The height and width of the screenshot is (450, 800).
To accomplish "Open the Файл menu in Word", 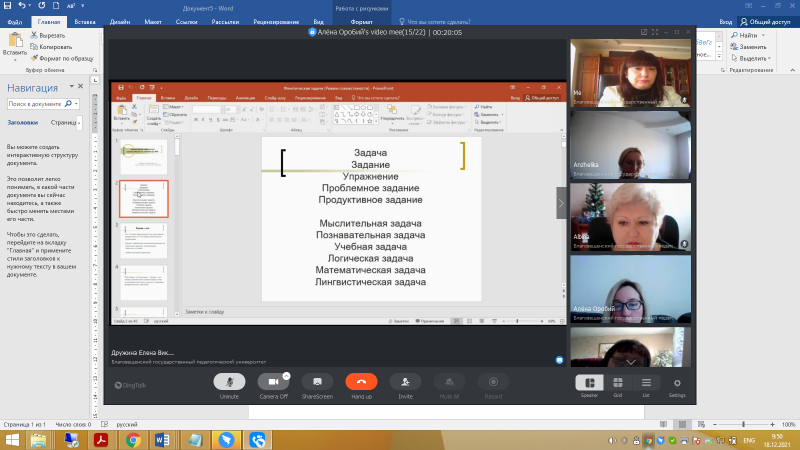I will 15,20.
